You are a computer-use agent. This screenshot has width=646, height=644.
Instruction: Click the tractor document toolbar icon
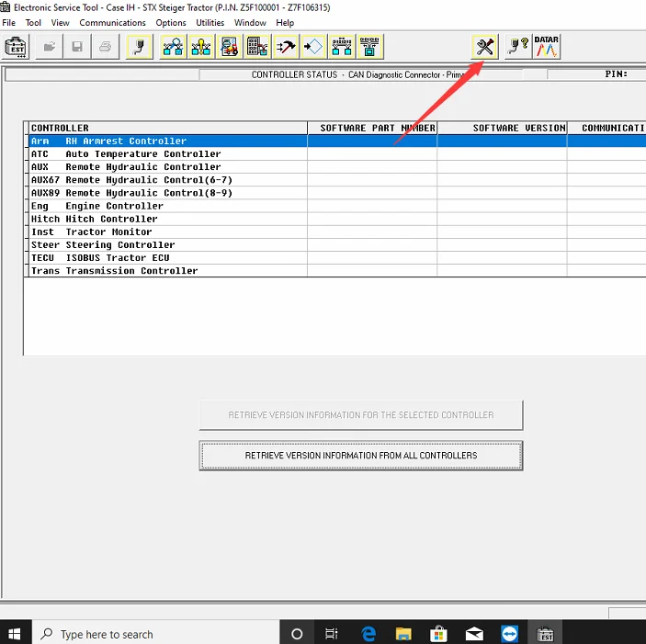[229, 47]
